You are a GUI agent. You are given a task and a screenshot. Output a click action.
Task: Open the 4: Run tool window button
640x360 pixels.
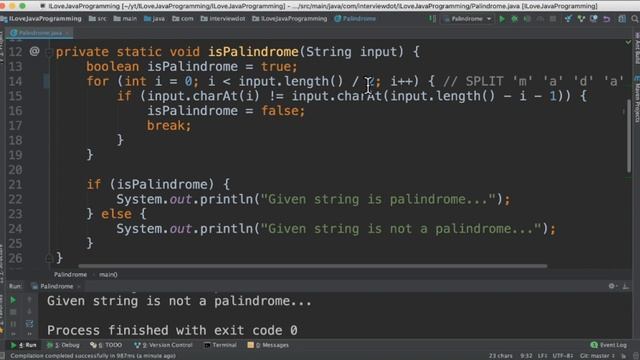point(23,345)
